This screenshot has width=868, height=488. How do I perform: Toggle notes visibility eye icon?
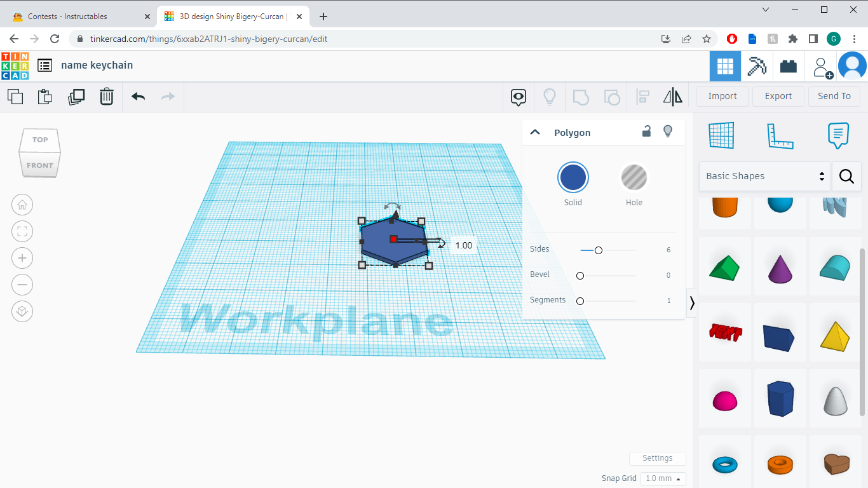(519, 97)
